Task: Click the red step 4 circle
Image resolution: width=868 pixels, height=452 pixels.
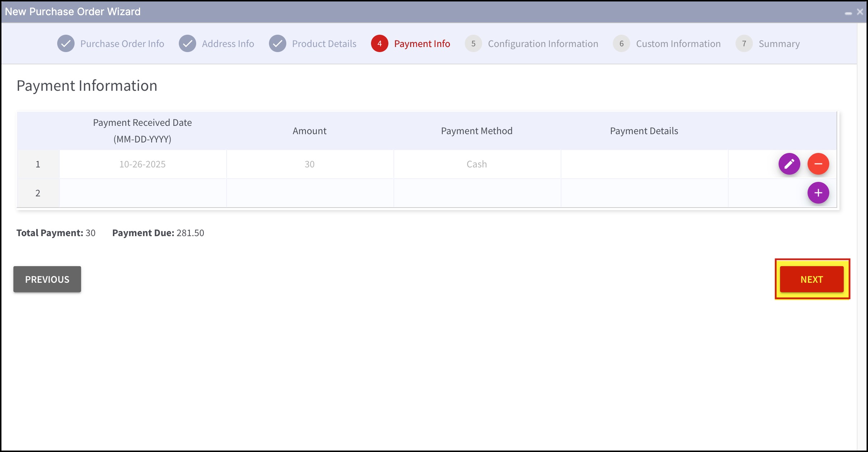Action: click(379, 44)
